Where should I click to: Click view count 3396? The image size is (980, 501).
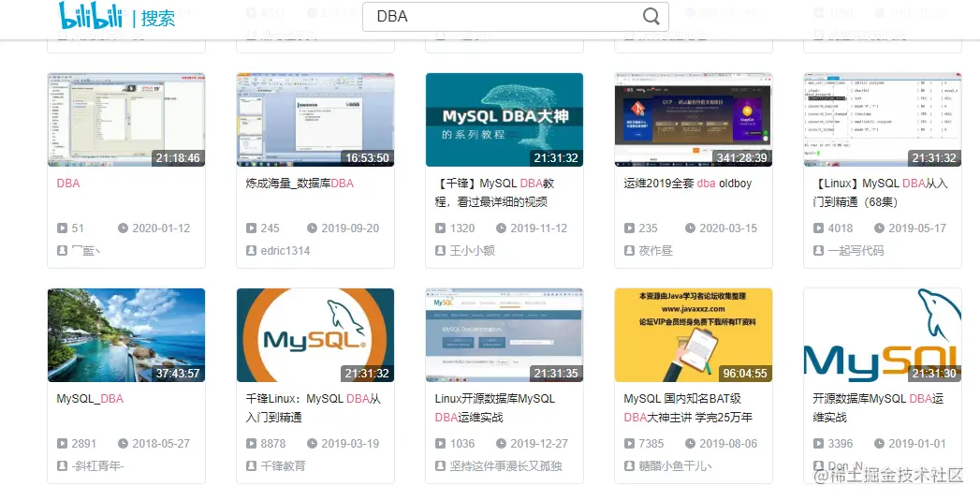click(841, 444)
